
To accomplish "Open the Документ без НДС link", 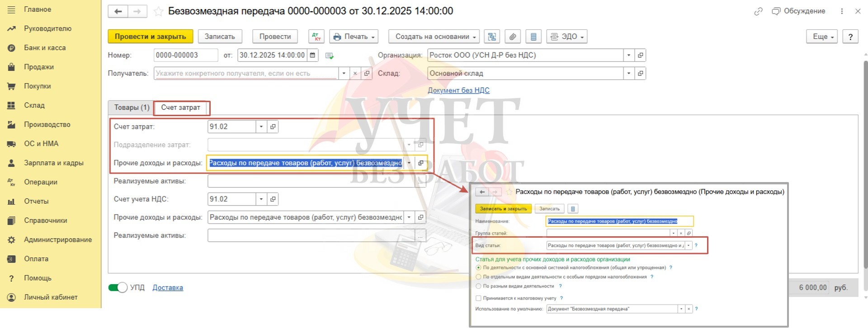I will (x=458, y=90).
